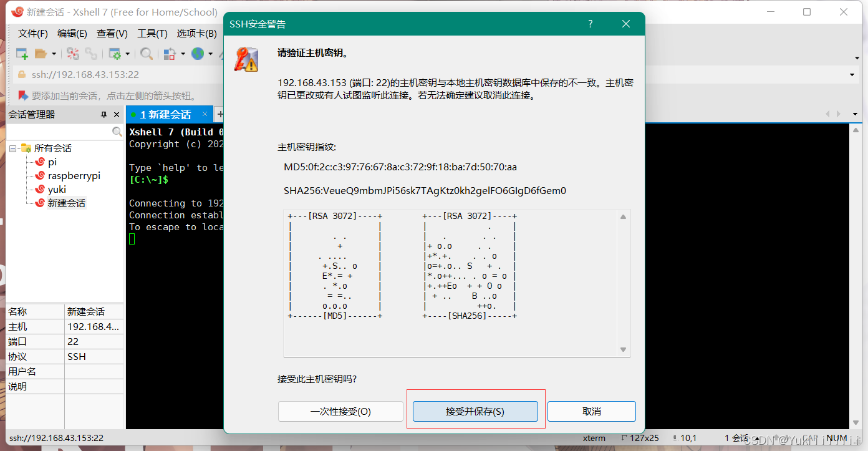Open the 选项卡(B) menu
The image size is (868, 451).
coord(197,34)
